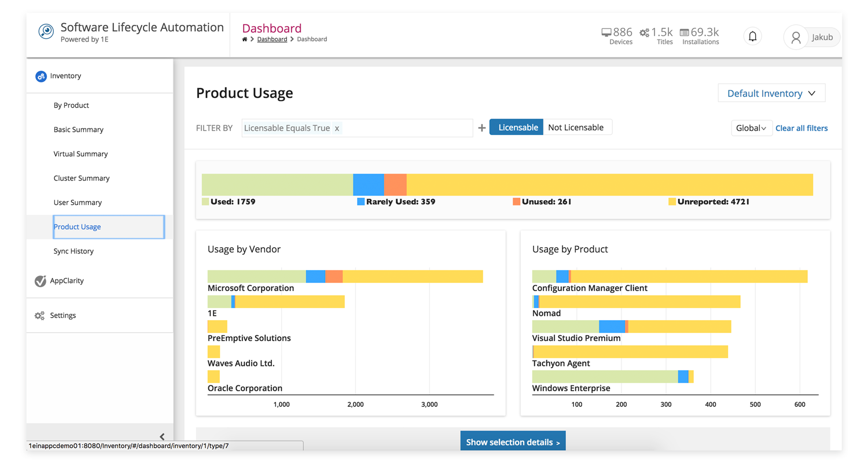Click the Software Lifecycle Automation logo icon

point(46,31)
